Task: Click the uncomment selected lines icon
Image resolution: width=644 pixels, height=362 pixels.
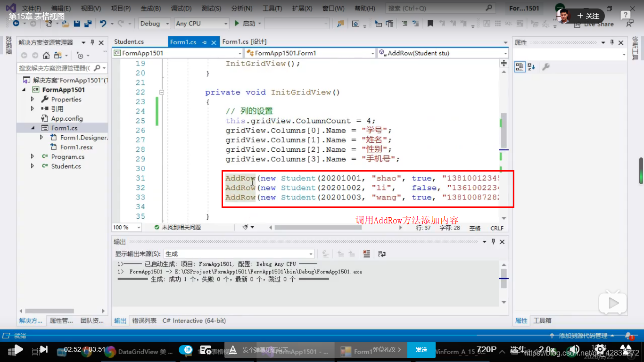Action: coord(415,24)
